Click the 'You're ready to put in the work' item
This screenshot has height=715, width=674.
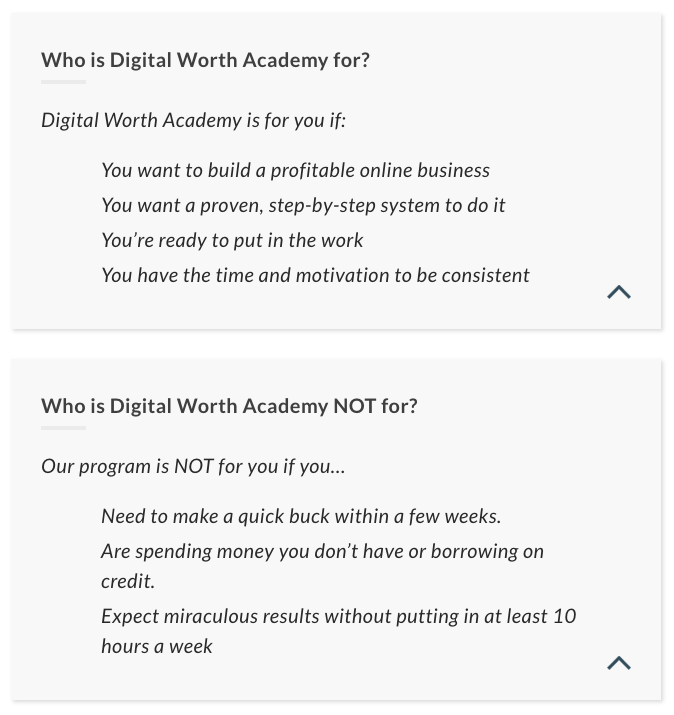pos(232,240)
